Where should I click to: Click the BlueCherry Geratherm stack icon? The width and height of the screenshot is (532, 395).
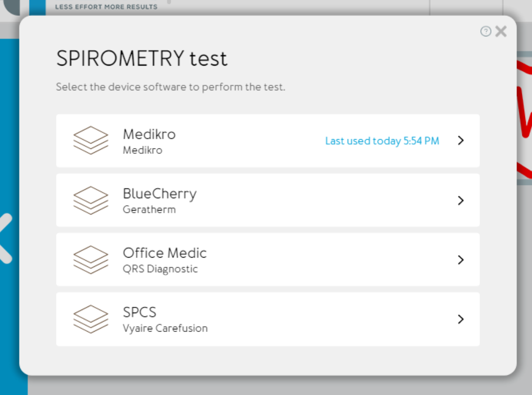[91, 200]
